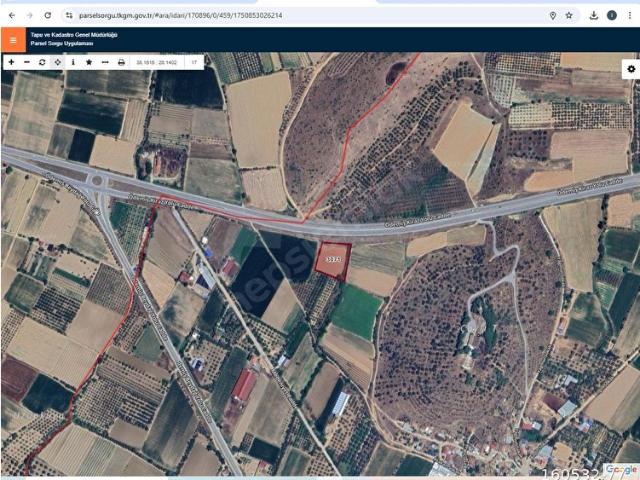The height and width of the screenshot is (480, 640).
Task: Refresh the map view
Action: (42, 62)
